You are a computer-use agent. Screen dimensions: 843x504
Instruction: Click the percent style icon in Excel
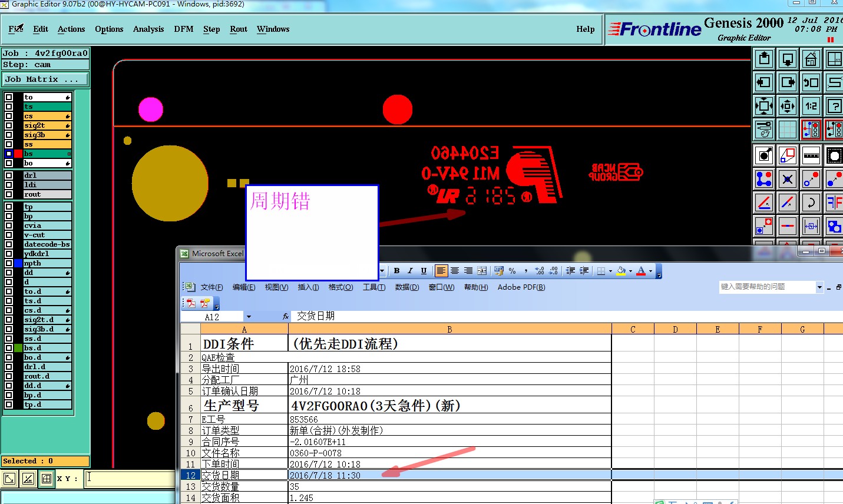(512, 271)
